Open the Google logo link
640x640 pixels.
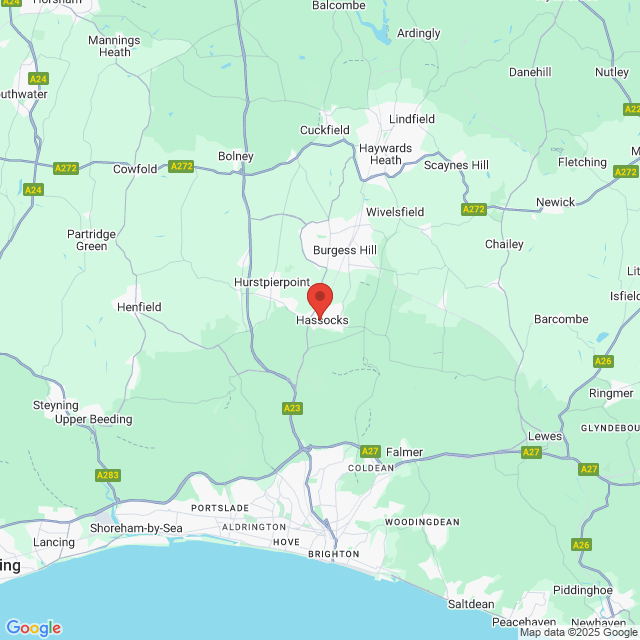(33, 628)
